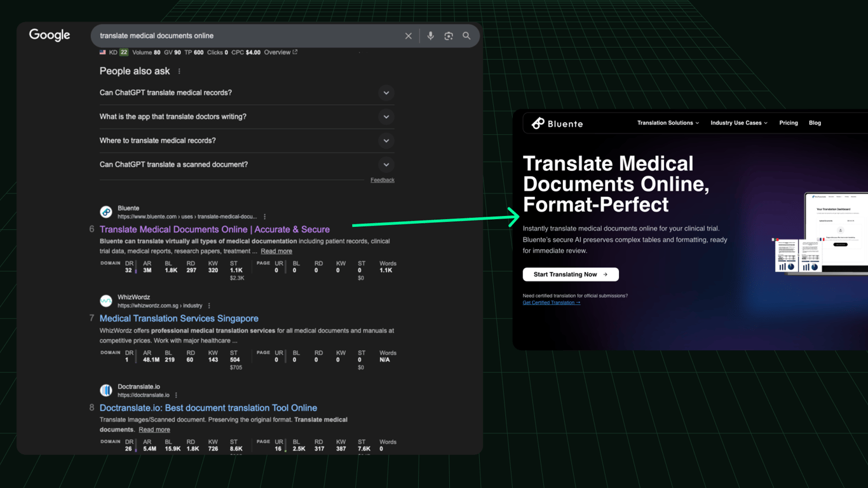
Task: Follow the Get Certified Translation link
Action: (x=552, y=302)
